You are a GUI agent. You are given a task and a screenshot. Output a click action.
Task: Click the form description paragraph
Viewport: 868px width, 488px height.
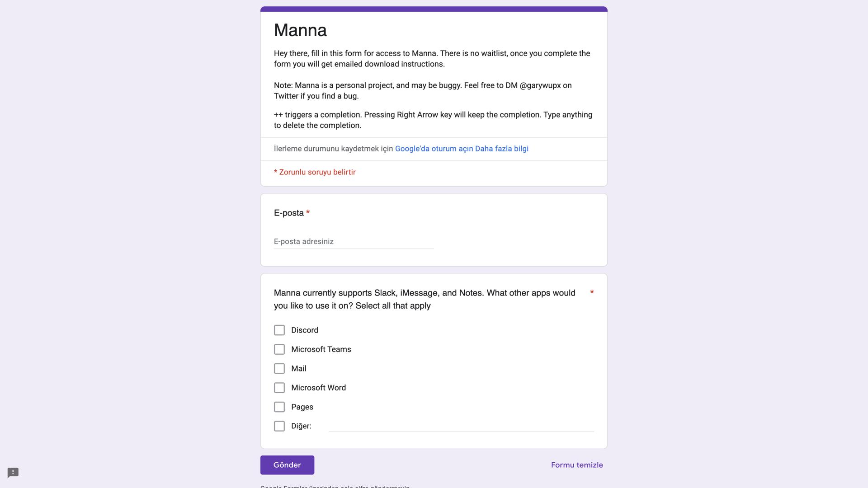tap(432, 59)
